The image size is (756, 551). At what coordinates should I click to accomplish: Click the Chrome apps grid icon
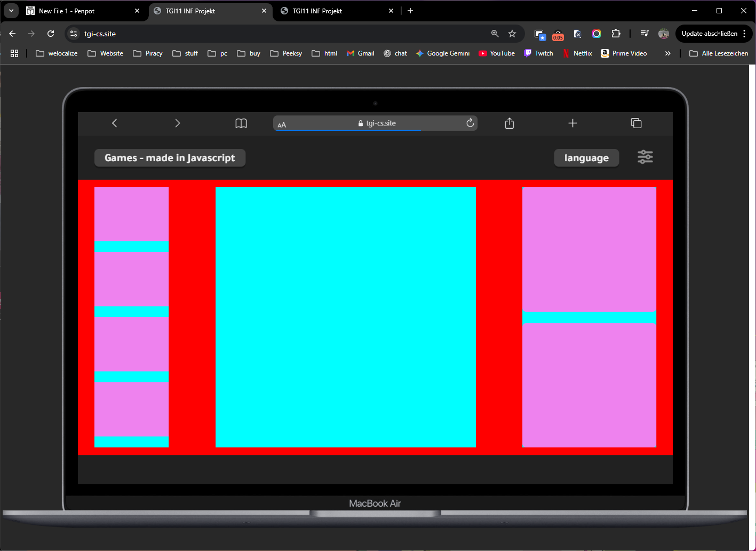point(14,53)
